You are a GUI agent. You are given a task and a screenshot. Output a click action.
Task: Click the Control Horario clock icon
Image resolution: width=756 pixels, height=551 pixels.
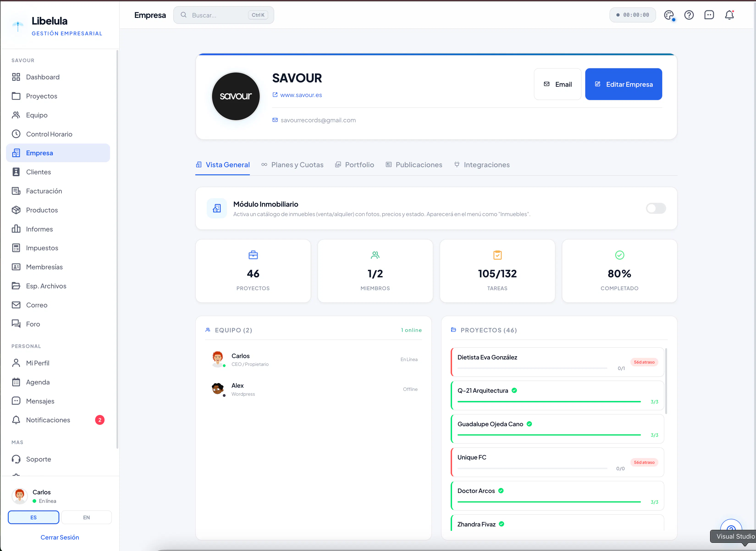click(x=16, y=134)
